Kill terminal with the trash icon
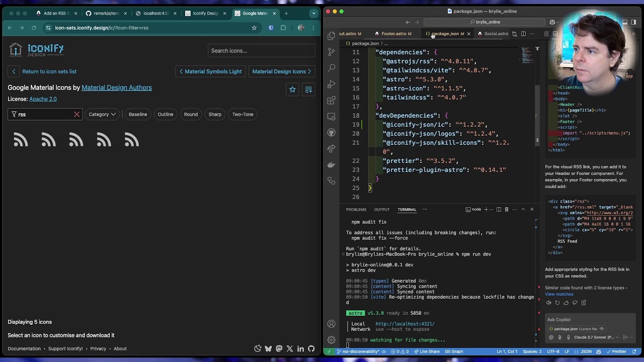Image resolution: width=644 pixels, height=362 pixels. [507, 209]
